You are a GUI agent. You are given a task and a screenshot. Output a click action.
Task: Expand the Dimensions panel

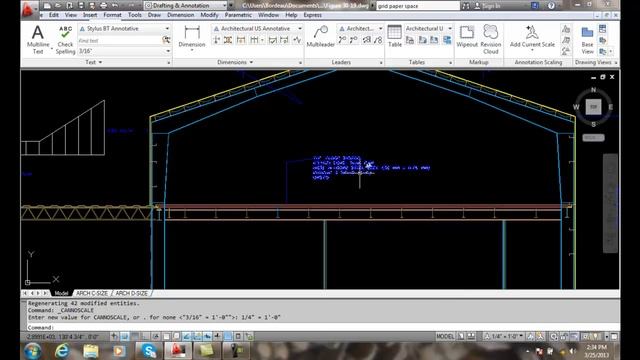pos(235,62)
